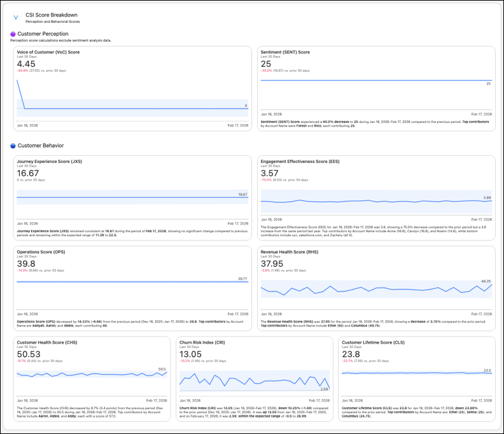The width and height of the screenshot is (504, 434).
Task: Click the -70.0% change in EES card
Action: pyautogui.click(x=266, y=180)
